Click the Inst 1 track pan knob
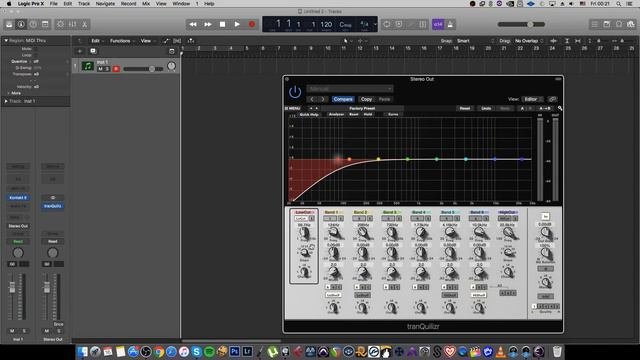640x360 pixels. (x=171, y=66)
